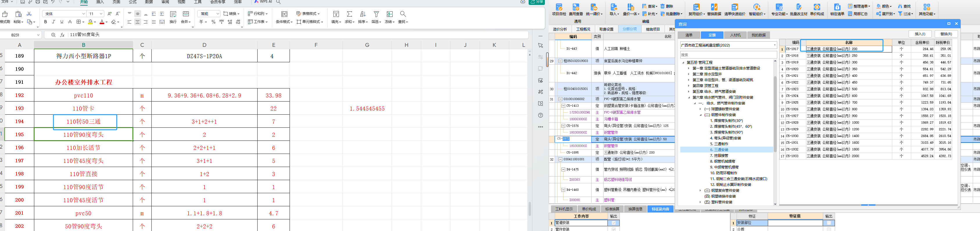The image size is (980, 231).
Task: Toggle 介质 output checkbox
Action: click(829, 229)
